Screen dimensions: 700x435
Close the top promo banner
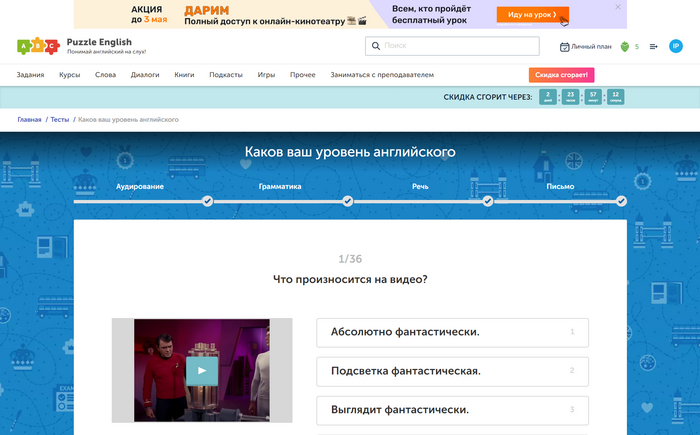[618, 7]
